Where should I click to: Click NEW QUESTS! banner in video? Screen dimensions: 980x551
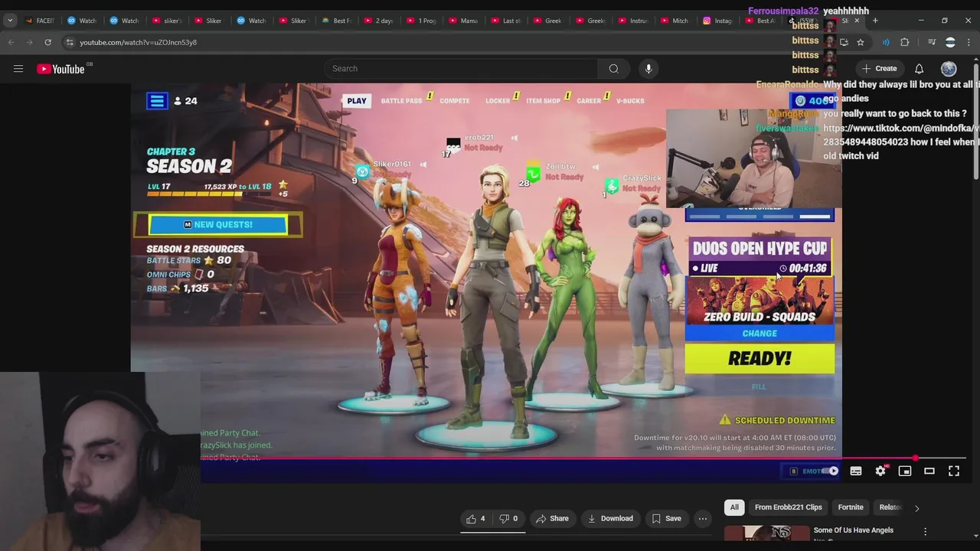tap(218, 224)
